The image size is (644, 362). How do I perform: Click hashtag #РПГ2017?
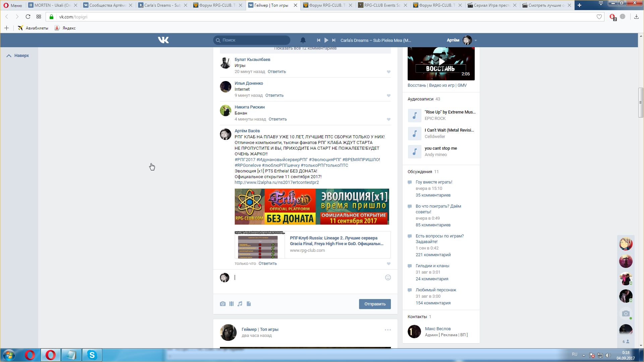[x=245, y=160]
